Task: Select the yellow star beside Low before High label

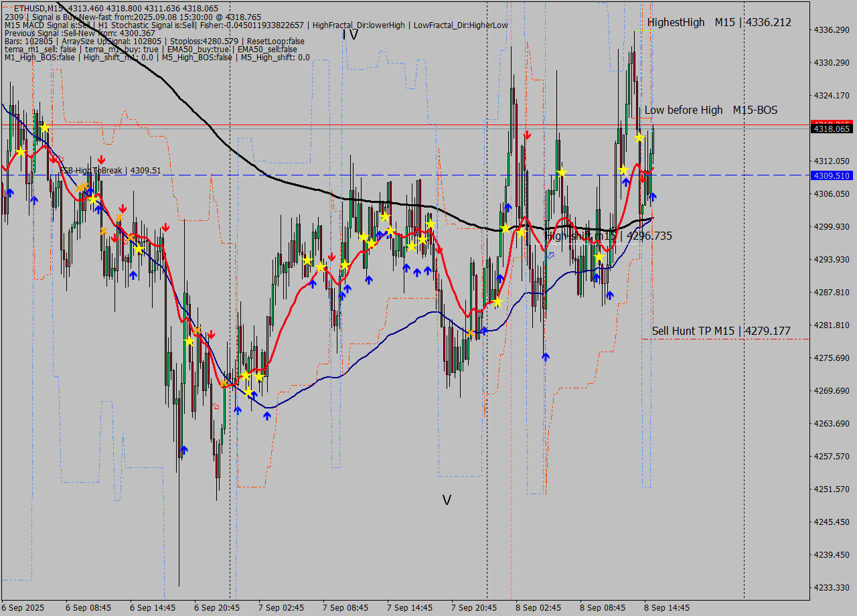Action: [x=639, y=137]
